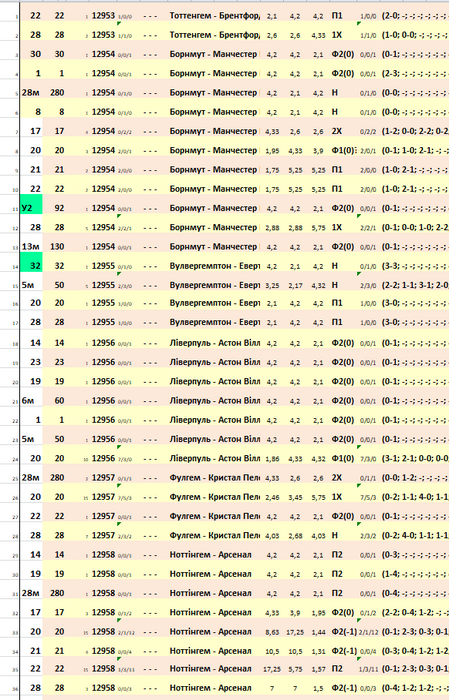
Task: Select "Тоттенгем - Брентфор" in the П1 row
Action: (214, 16)
